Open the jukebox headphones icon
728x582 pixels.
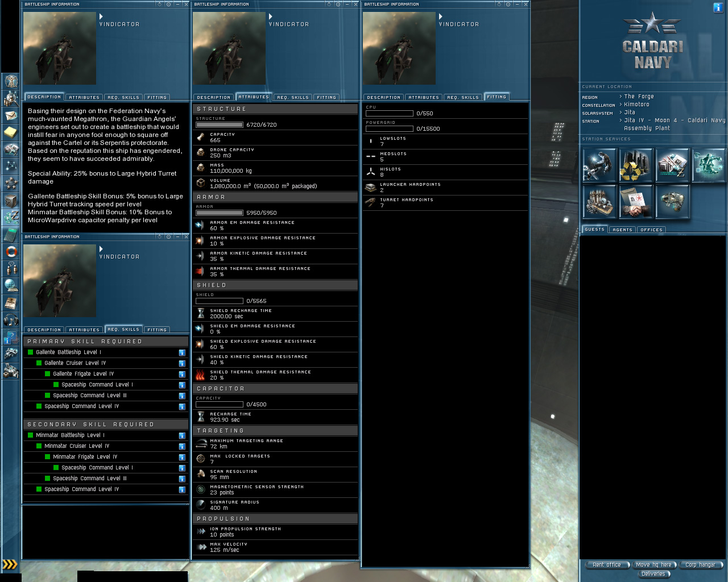click(11, 320)
